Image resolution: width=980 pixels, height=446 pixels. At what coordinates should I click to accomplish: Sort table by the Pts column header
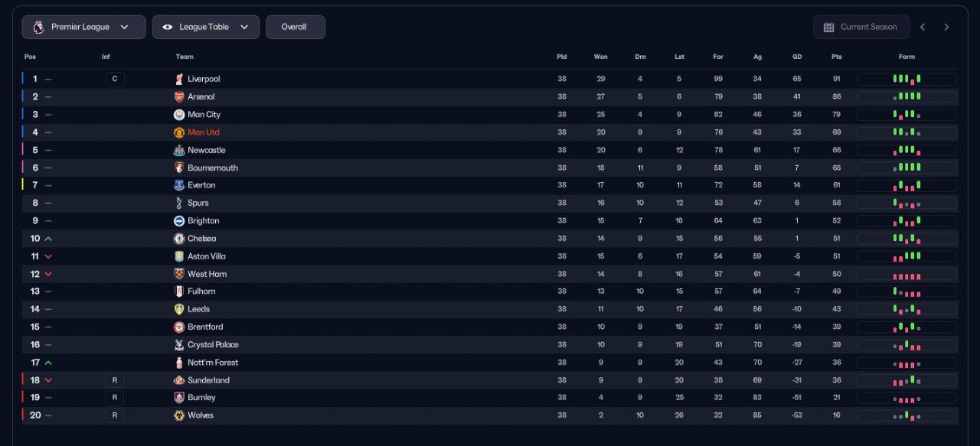(x=837, y=57)
